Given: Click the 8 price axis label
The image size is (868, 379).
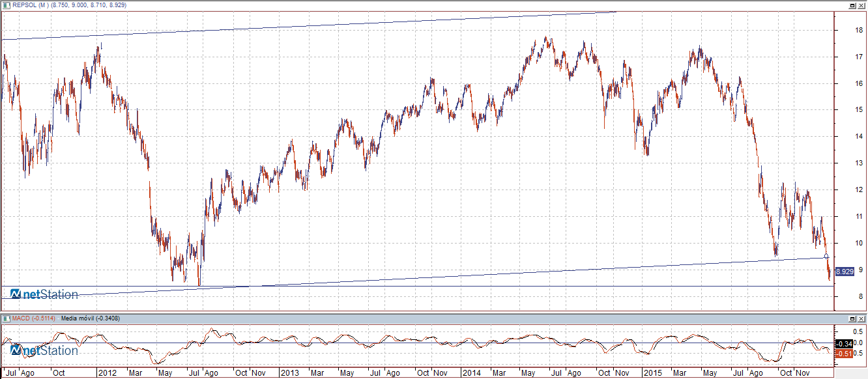Looking at the screenshot, I should point(861,296).
